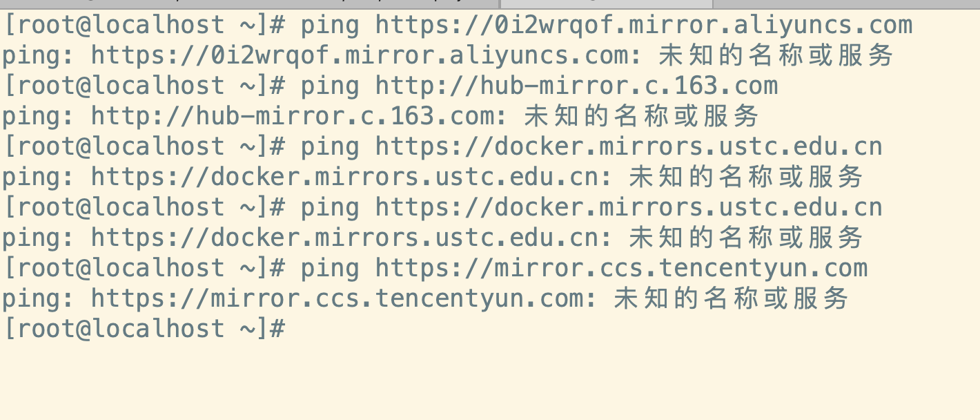Click the 未知的名称或服务 error on the tencentyun line
Viewport: 980px width, 420px height.
pyautogui.click(x=732, y=298)
